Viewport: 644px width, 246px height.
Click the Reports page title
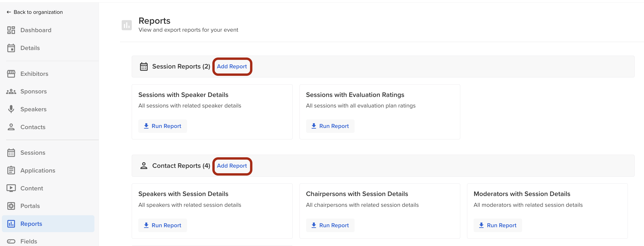point(154,21)
